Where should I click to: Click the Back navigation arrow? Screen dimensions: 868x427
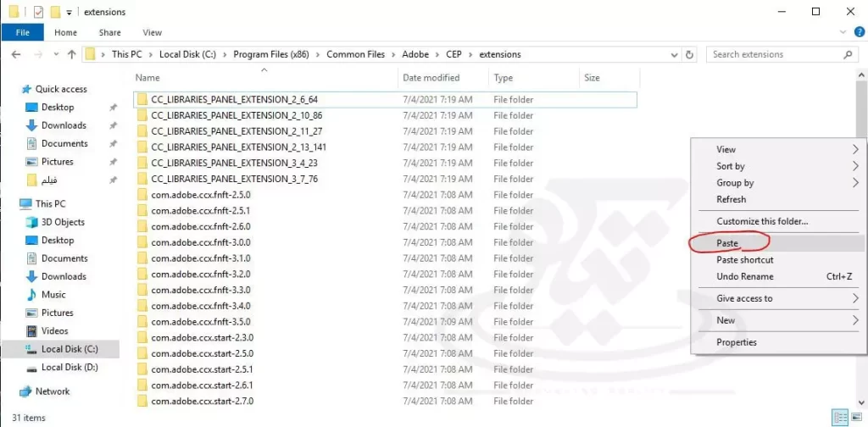(x=15, y=54)
